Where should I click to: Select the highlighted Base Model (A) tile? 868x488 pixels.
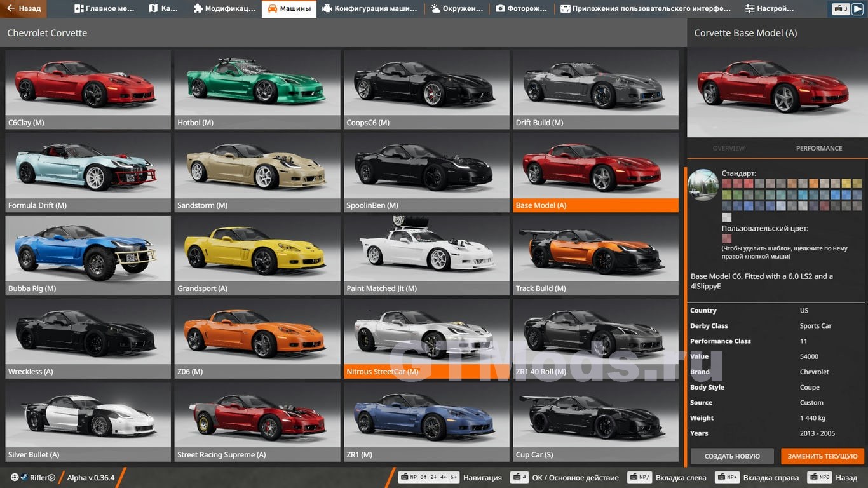[x=596, y=173]
